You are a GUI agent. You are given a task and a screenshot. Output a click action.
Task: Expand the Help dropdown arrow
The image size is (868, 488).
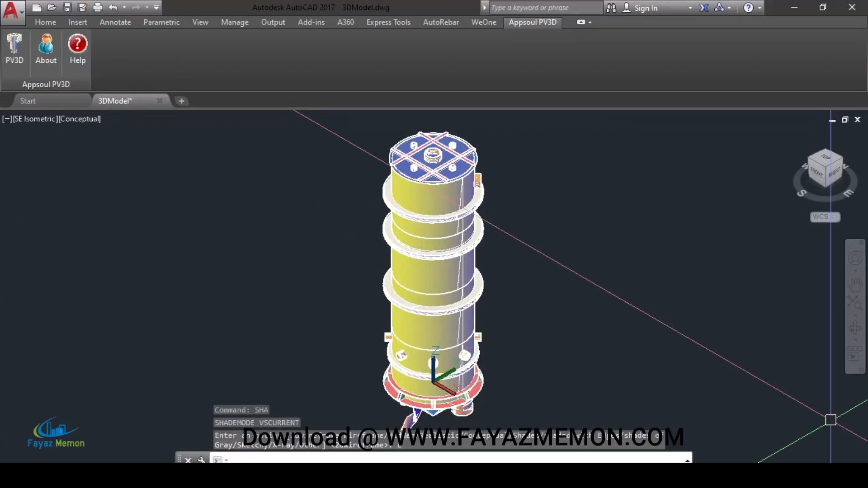(759, 8)
